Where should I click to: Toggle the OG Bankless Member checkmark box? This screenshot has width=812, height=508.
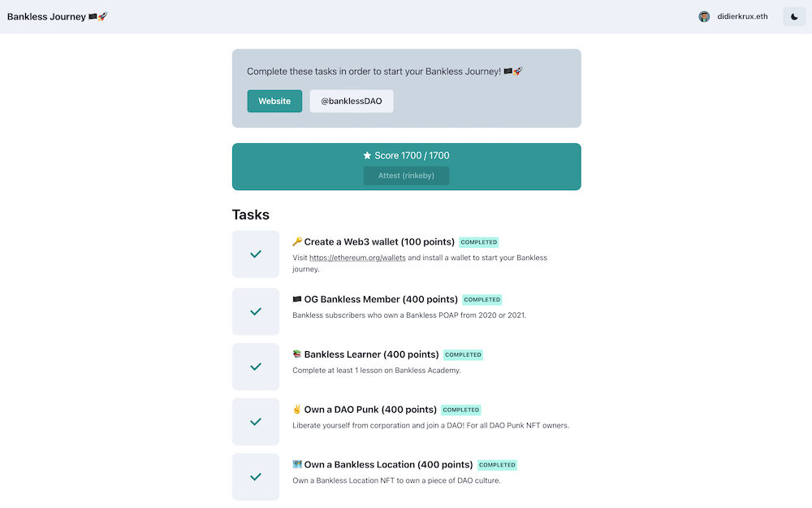tap(256, 311)
